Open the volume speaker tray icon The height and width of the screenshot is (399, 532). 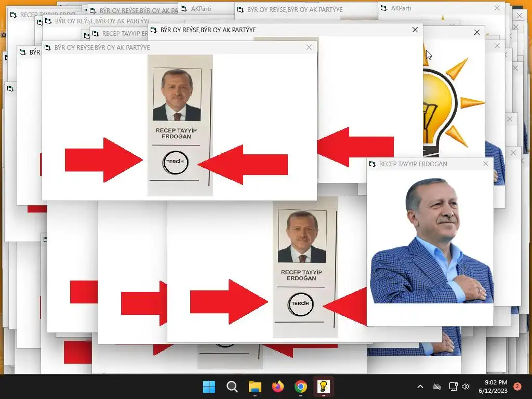(465, 387)
